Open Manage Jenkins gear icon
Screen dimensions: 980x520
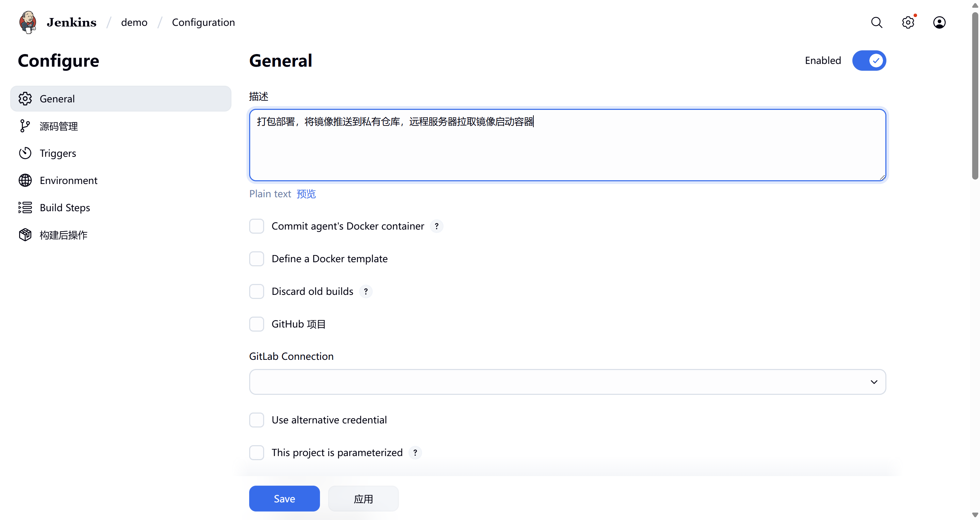click(x=908, y=22)
